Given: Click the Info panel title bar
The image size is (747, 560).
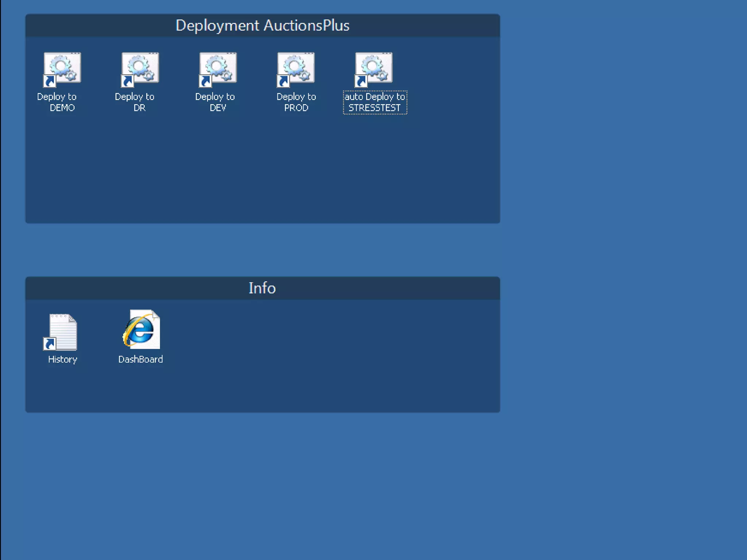Looking at the screenshot, I should (x=262, y=288).
